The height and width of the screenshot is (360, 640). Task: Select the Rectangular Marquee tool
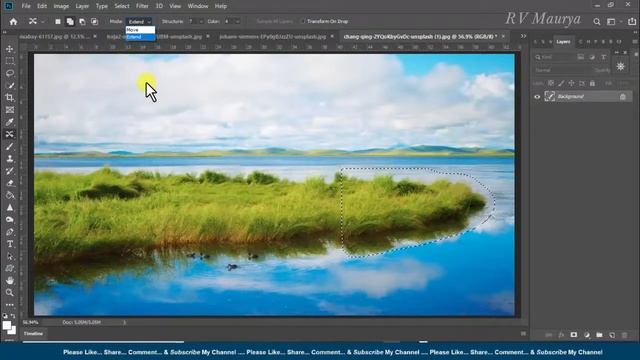click(9, 61)
